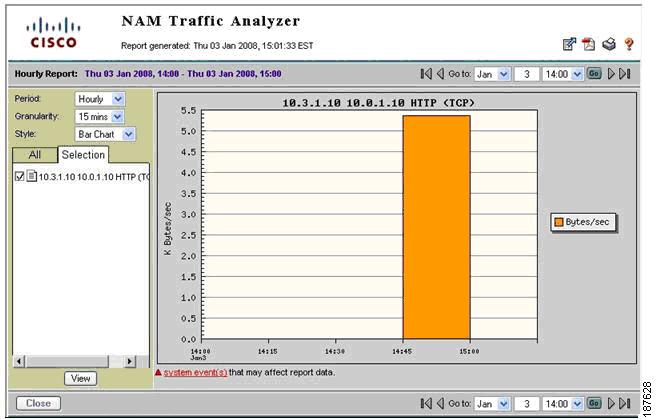The height and width of the screenshot is (419, 658).
Task: Jump to last report in bottom navigation
Action: [x=625, y=403]
